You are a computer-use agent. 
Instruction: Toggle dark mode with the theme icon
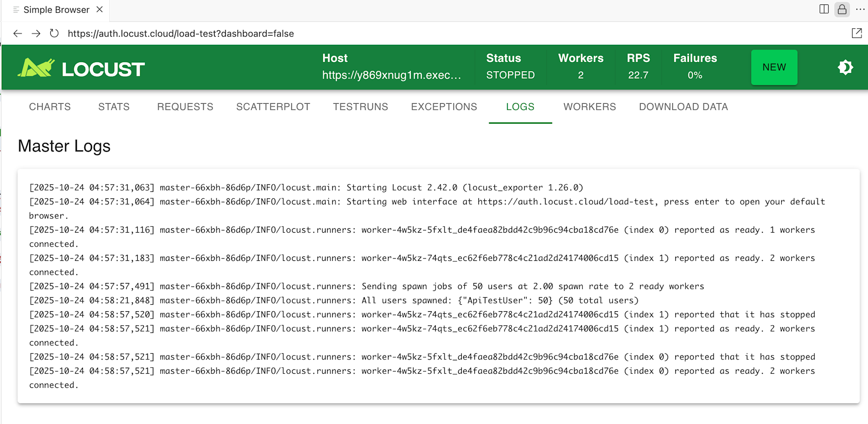point(845,67)
